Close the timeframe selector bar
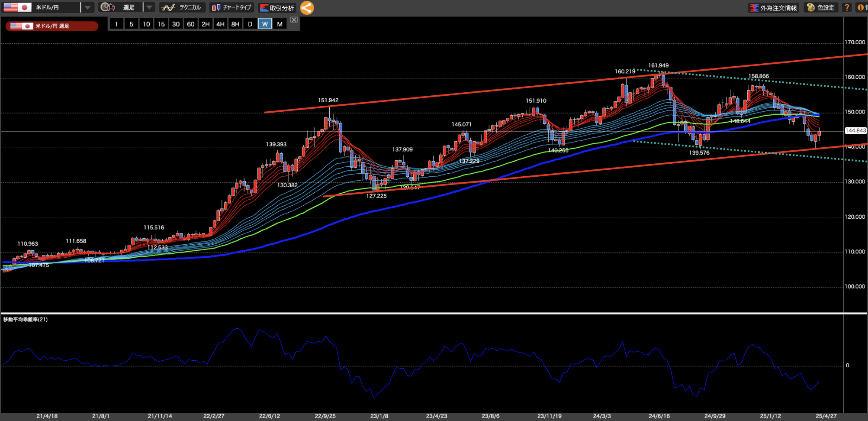Viewport: 868px width, 421px height. tap(294, 20)
